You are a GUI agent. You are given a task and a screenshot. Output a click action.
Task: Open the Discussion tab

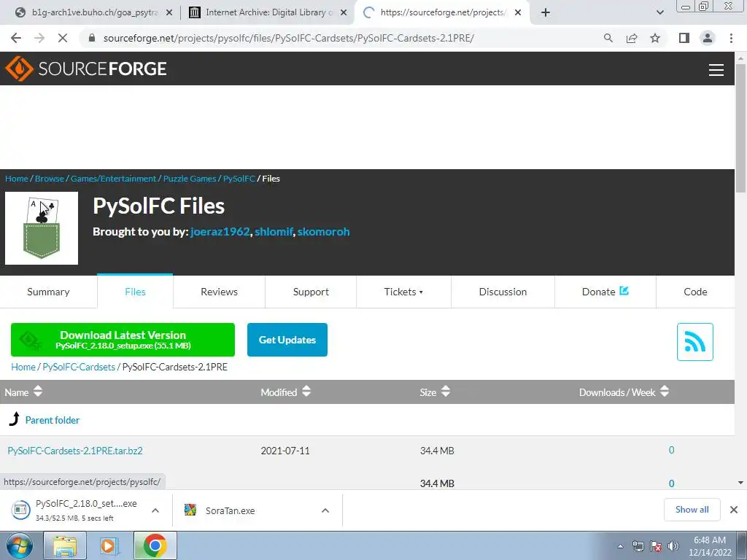(503, 292)
